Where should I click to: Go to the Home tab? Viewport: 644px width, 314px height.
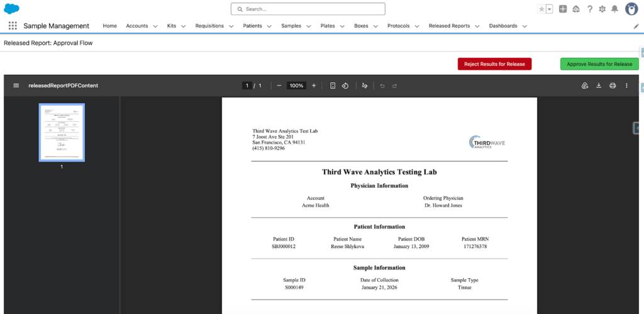point(109,26)
